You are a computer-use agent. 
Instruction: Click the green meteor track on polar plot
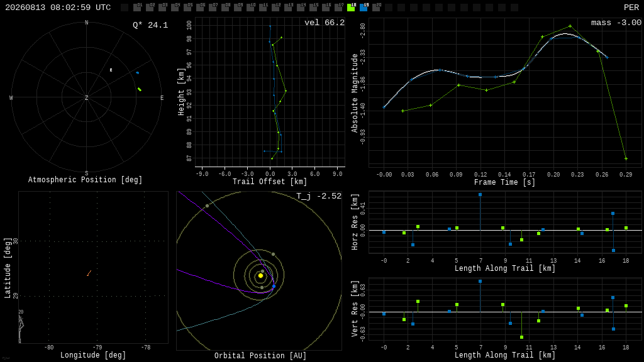pos(140,89)
